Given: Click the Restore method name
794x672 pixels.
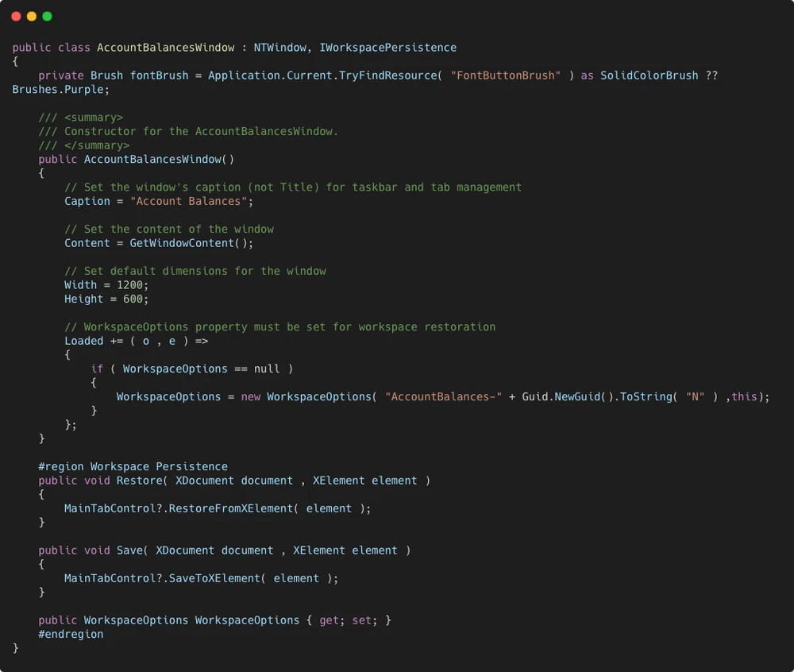Looking at the screenshot, I should (x=139, y=481).
